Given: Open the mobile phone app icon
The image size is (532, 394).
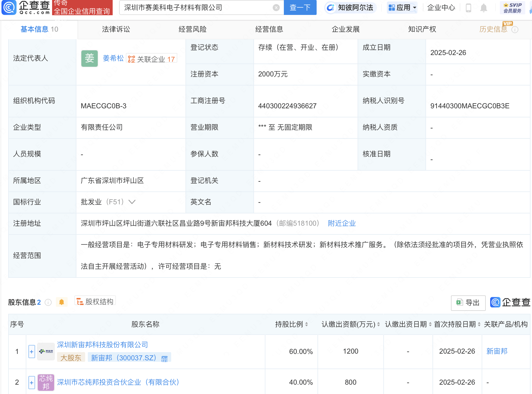Looking at the screenshot, I should (x=468, y=8).
